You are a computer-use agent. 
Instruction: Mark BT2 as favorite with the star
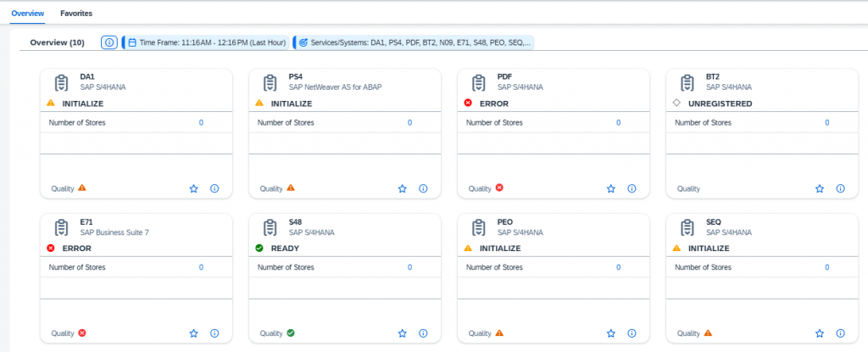point(820,188)
